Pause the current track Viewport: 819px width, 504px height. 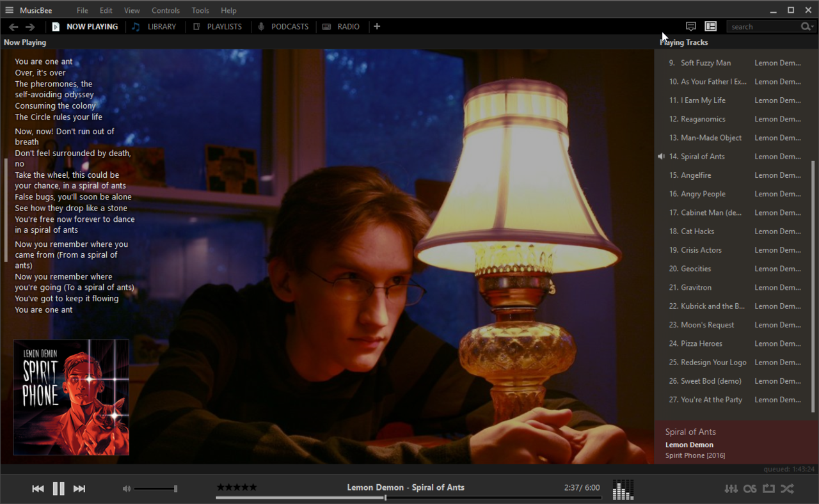pyautogui.click(x=58, y=489)
